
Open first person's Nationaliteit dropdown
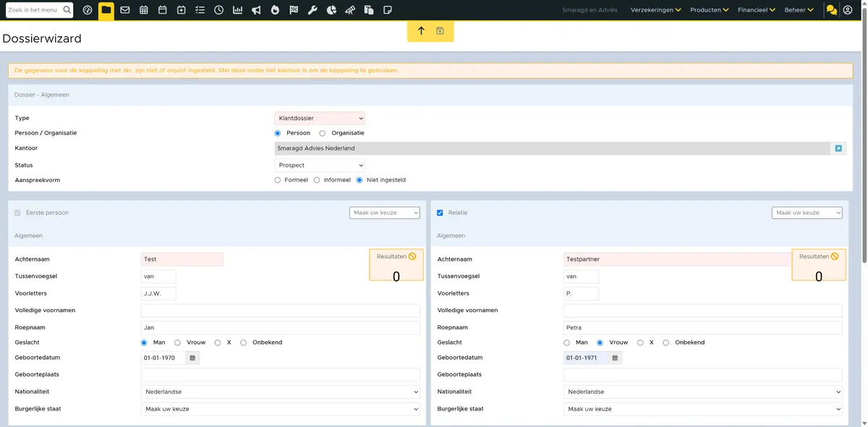[x=281, y=392]
